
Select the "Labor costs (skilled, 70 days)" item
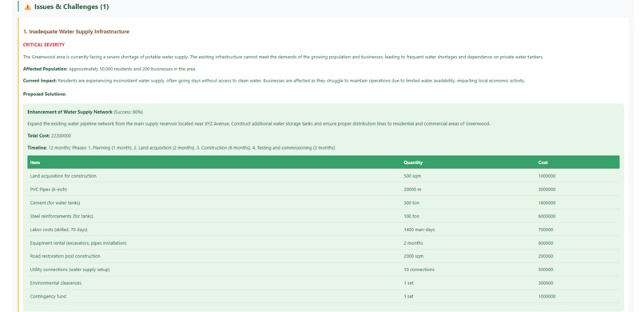coord(59,230)
